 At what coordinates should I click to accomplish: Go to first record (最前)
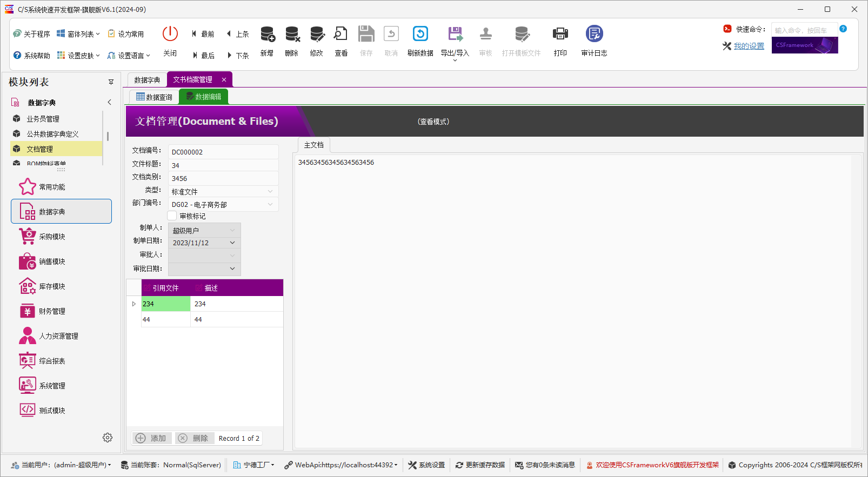tap(203, 34)
